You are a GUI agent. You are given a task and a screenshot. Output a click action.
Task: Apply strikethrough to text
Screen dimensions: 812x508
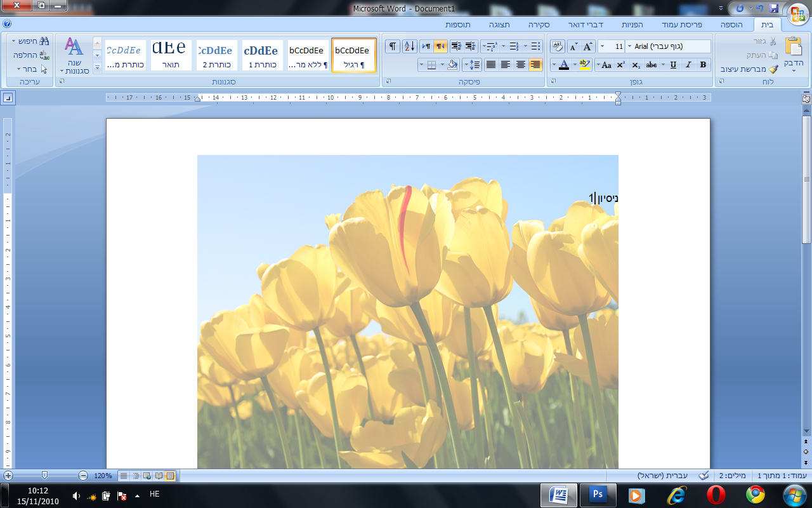pyautogui.click(x=652, y=65)
